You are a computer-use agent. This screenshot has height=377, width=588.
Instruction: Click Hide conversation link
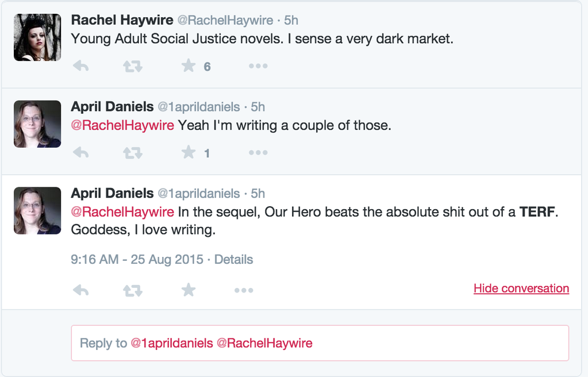521,288
